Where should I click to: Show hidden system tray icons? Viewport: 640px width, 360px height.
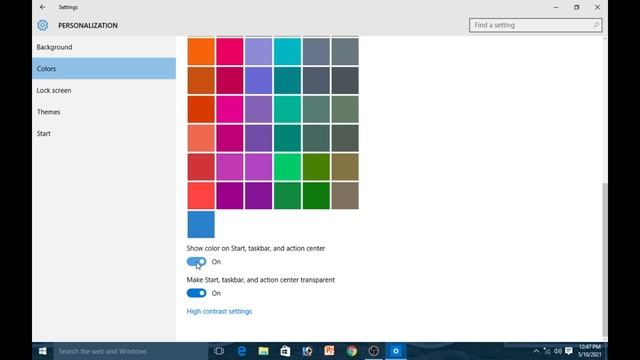pyautogui.click(x=536, y=351)
